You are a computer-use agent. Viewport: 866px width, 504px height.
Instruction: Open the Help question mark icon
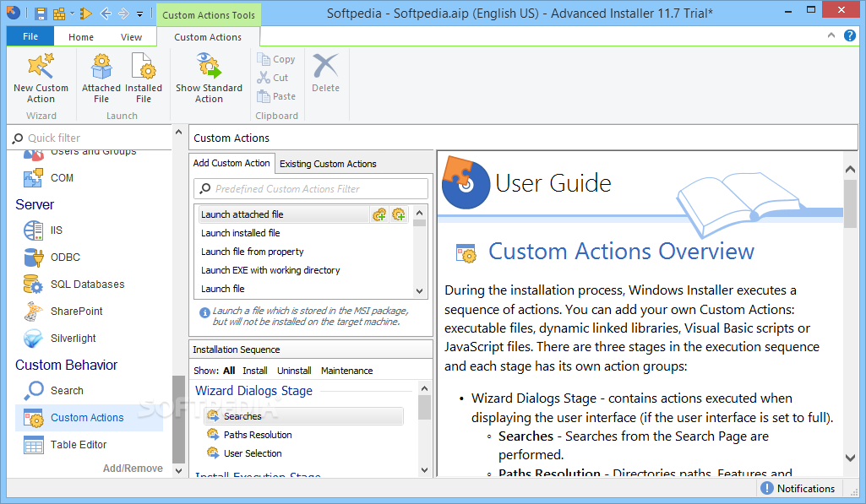click(x=849, y=35)
